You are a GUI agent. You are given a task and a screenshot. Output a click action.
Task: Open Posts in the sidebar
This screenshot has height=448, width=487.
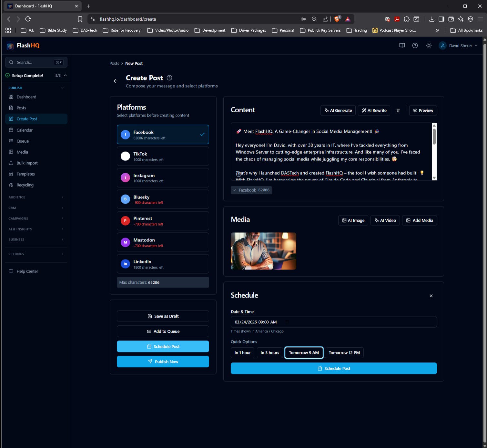pos(36,108)
